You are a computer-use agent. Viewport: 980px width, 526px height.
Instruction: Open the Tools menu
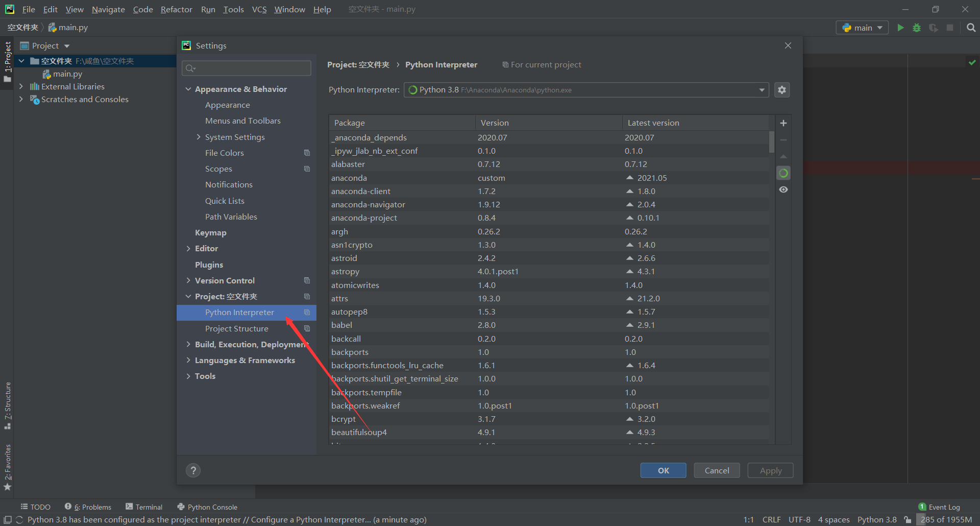(x=233, y=9)
